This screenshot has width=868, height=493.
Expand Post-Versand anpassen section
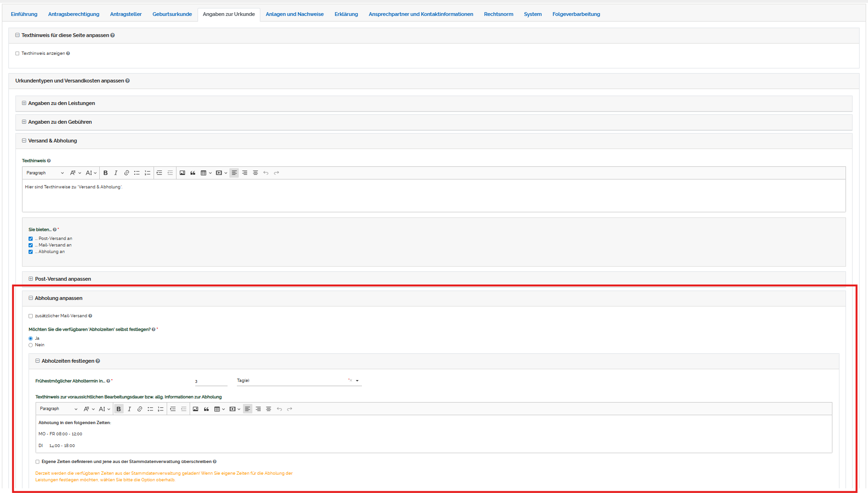[31, 279]
